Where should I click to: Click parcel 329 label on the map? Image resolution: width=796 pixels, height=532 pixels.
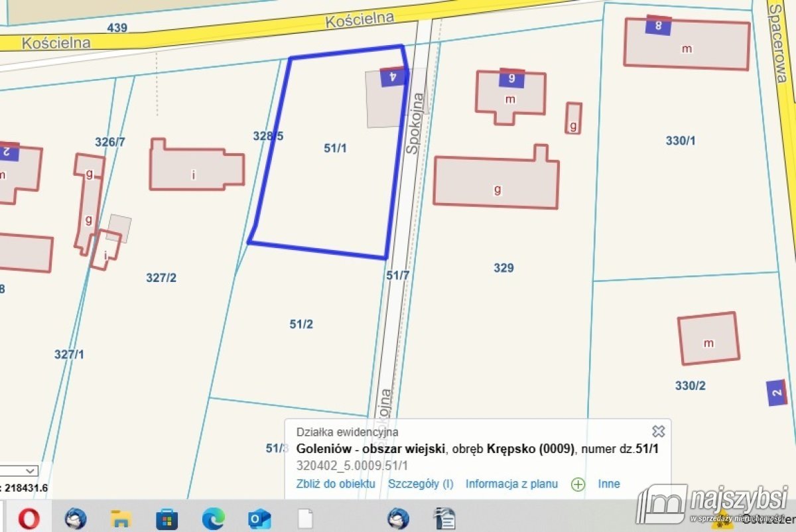tap(503, 268)
